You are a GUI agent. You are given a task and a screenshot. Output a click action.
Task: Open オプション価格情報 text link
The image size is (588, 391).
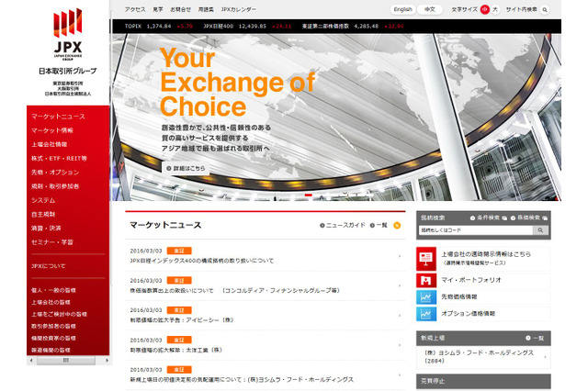coord(468,314)
